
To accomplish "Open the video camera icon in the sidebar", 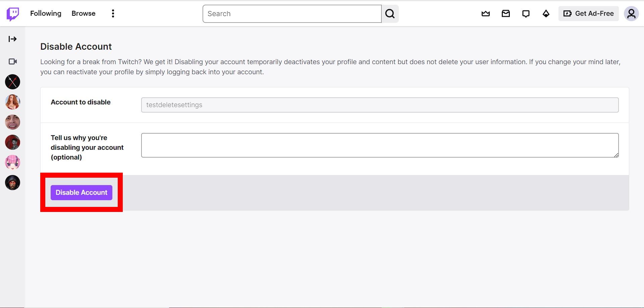I will tap(12, 61).
